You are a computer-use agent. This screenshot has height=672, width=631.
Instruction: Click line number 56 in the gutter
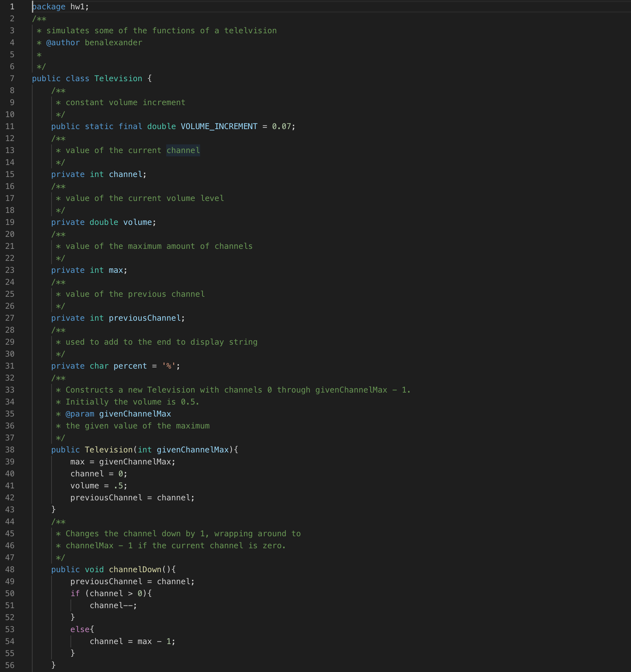click(10, 666)
